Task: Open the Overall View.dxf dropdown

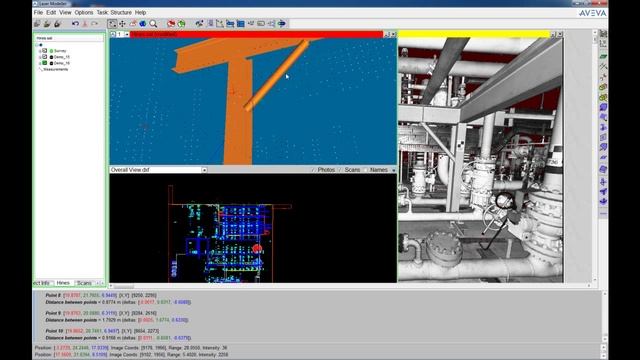Action: (x=204, y=170)
